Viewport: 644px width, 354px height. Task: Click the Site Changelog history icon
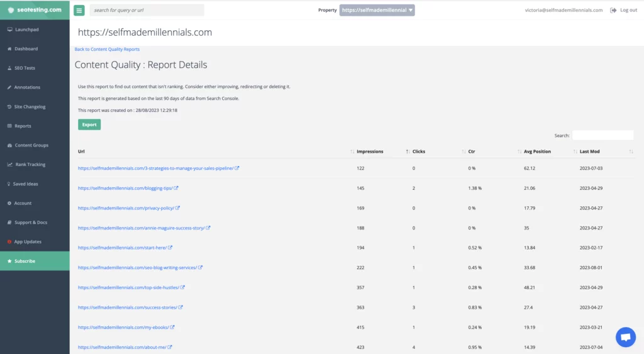click(x=9, y=107)
